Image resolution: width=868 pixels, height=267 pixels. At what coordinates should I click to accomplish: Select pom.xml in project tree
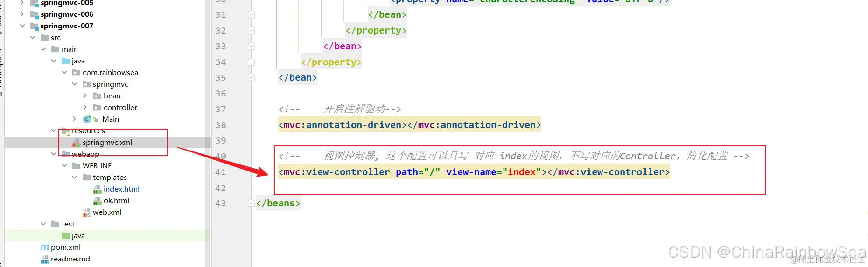click(x=66, y=247)
